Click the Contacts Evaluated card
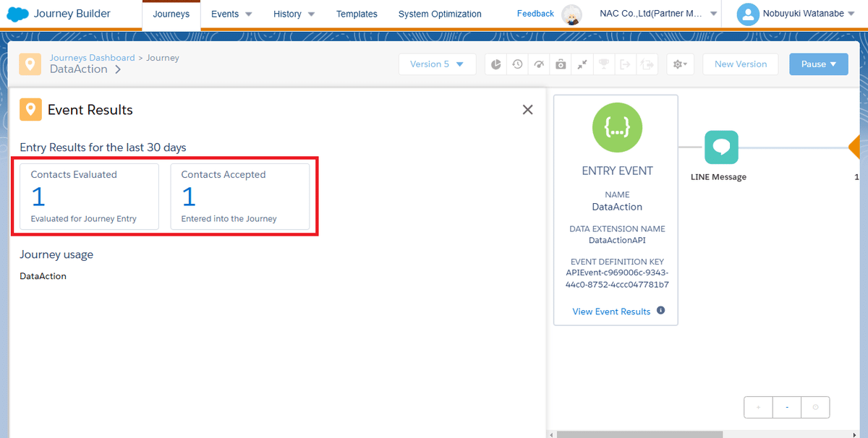The image size is (868, 438). tap(89, 197)
